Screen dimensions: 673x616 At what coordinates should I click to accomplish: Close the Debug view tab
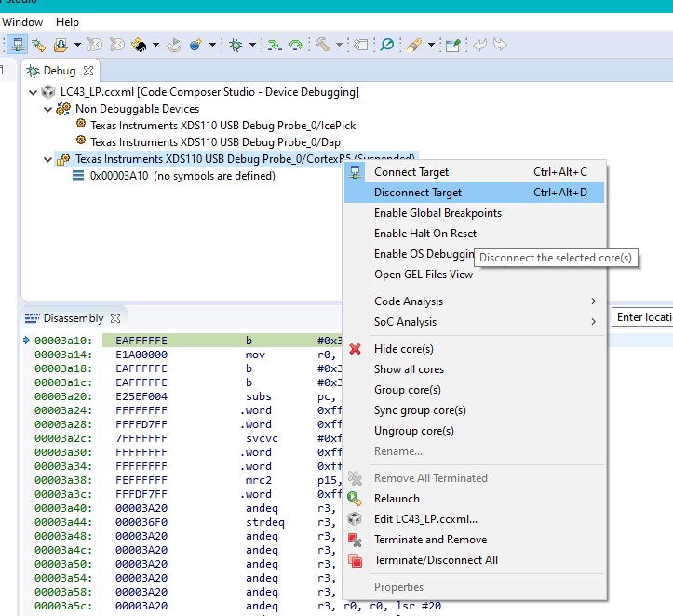(88, 71)
